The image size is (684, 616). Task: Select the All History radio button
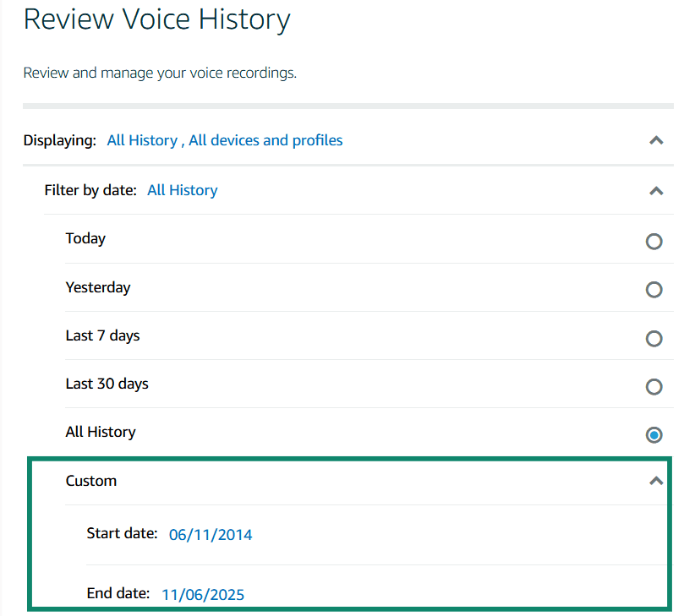tap(654, 435)
